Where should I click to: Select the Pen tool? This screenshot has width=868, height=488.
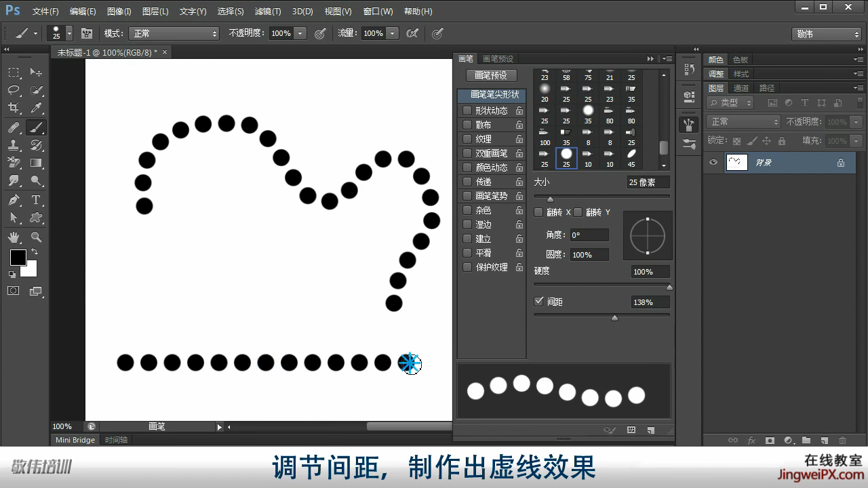click(x=14, y=200)
